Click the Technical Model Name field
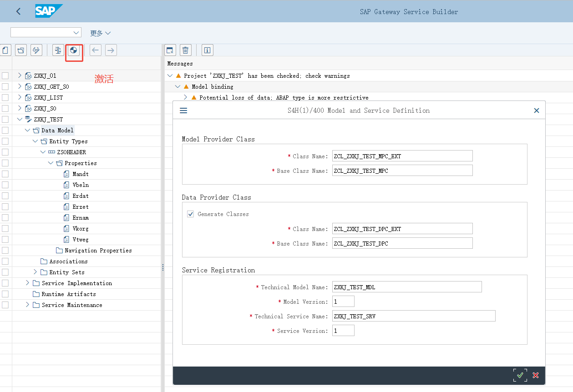This screenshot has height=392, width=573. (407, 287)
